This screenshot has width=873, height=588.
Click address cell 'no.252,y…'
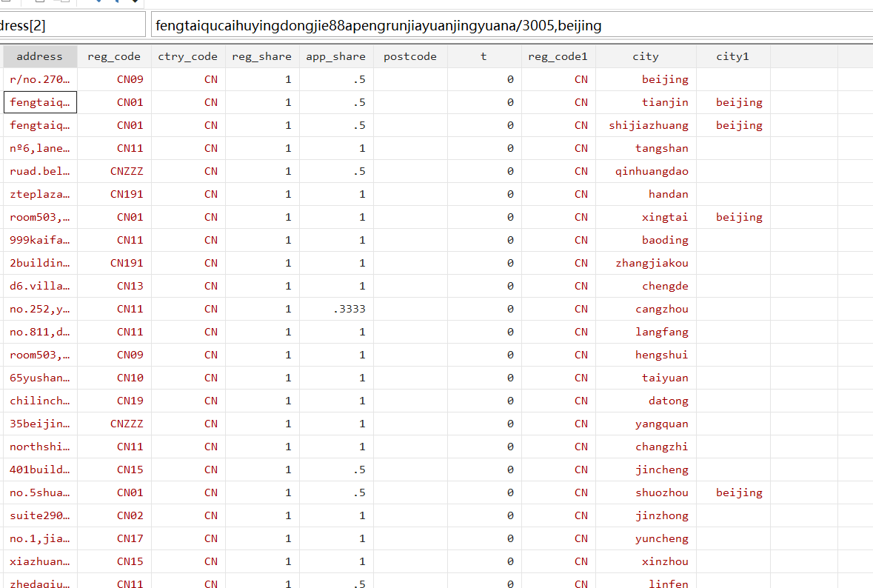coord(40,309)
